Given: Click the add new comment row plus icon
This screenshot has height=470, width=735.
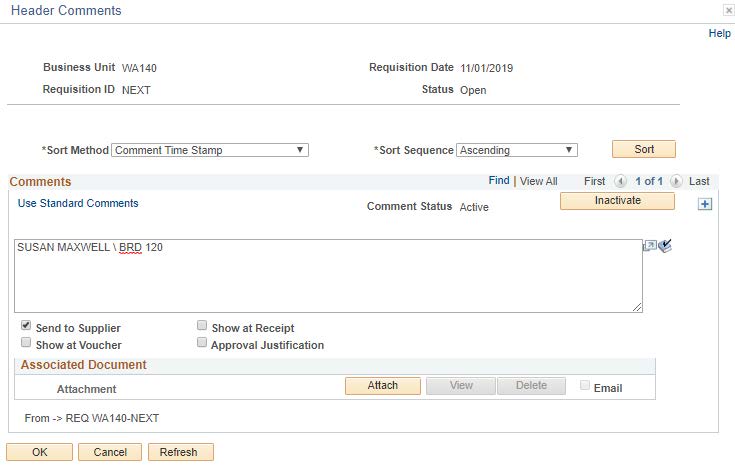Looking at the screenshot, I should 704,204.
